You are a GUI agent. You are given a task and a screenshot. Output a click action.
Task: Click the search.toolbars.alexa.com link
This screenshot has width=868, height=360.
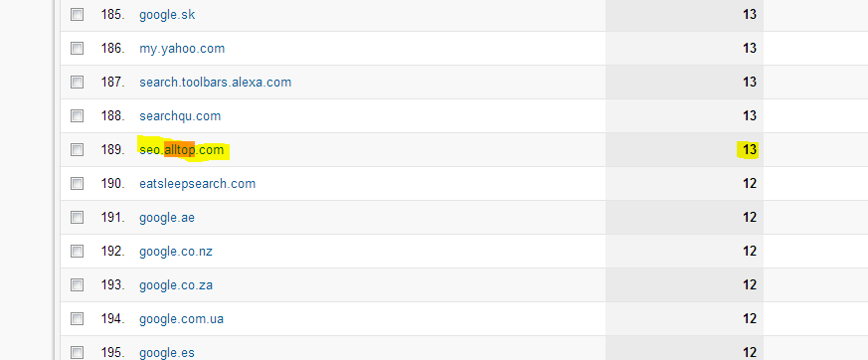click(216, 83)
